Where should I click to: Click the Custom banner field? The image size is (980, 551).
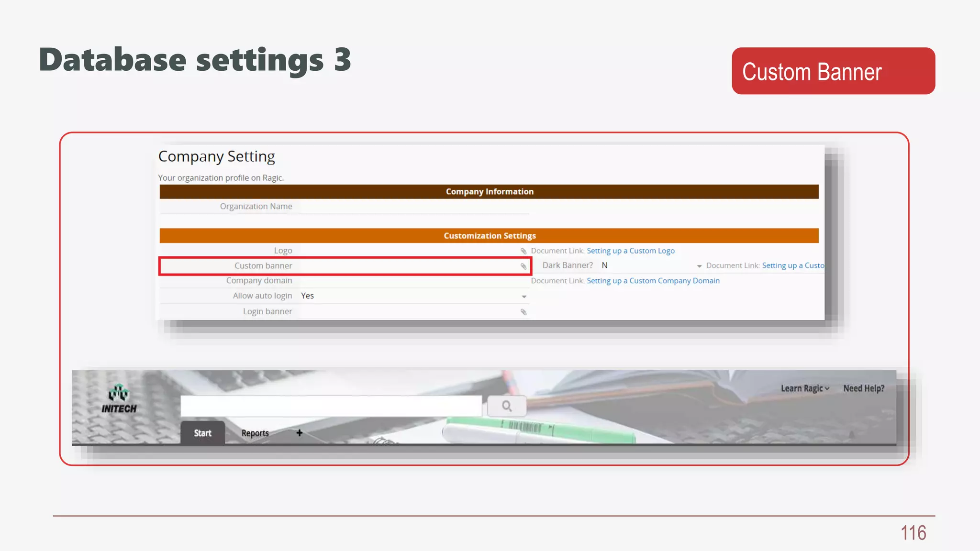(414, 266)
